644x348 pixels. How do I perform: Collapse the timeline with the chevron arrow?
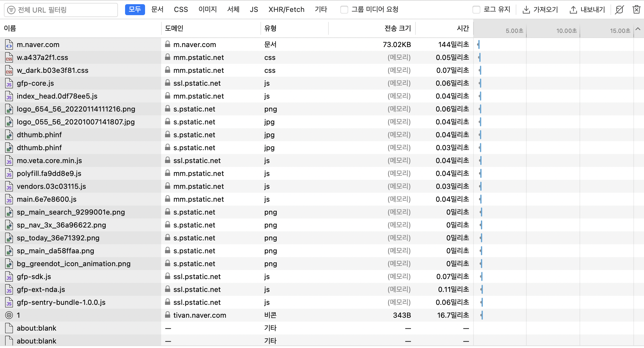pos(638,29)
